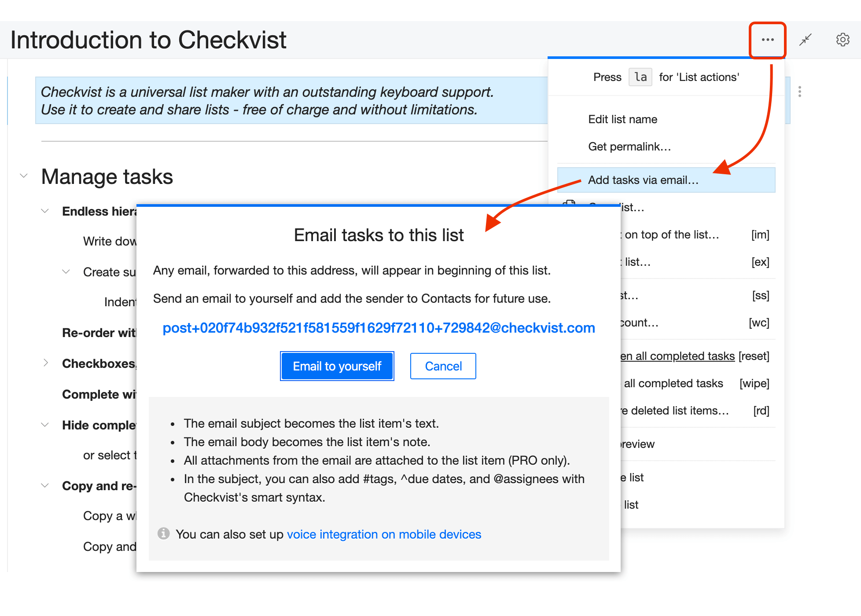
Task: Collapse the Copy and re- item
Action: pos(45,485)
